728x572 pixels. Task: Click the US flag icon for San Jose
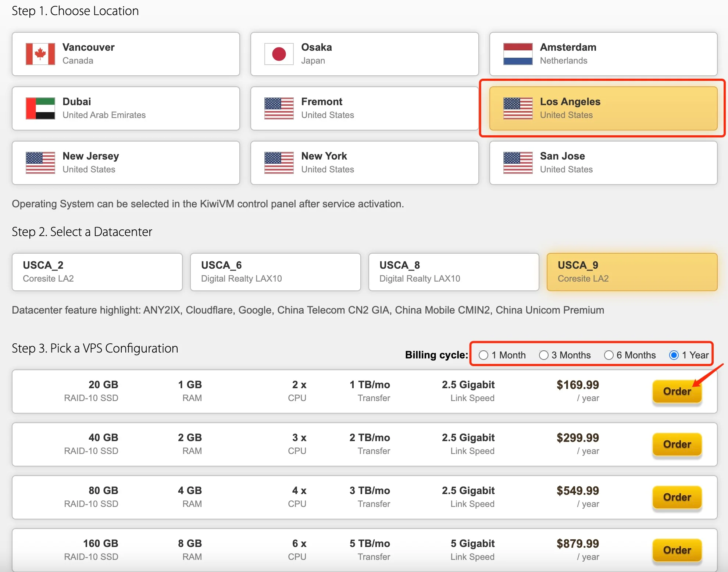pos(518,163)
